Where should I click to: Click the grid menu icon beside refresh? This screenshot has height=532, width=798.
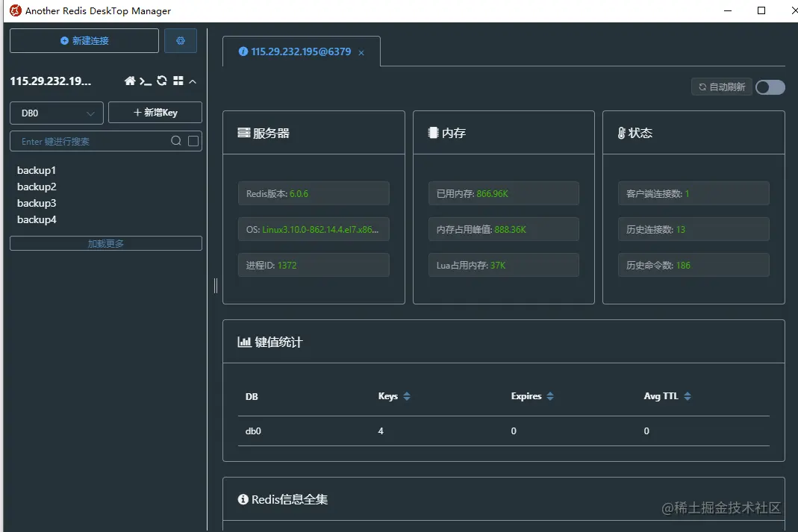(x=178, y=81)
